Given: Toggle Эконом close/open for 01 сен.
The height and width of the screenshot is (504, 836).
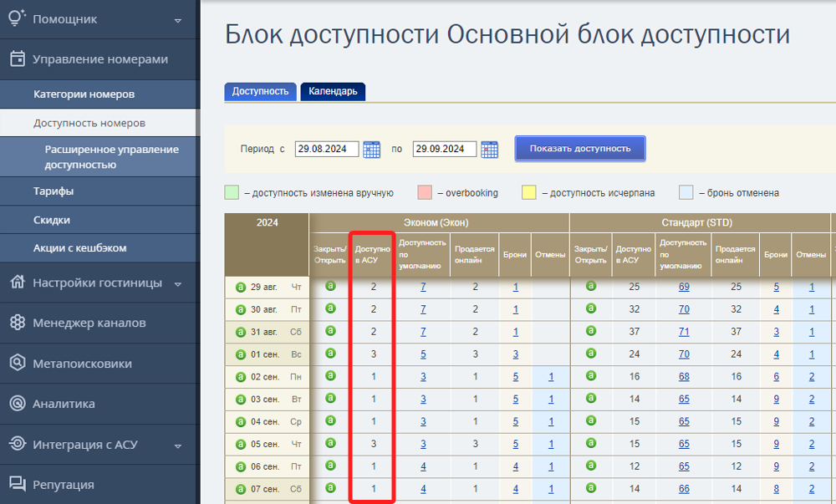Looking at the screenshot, I should coord(330,354).
